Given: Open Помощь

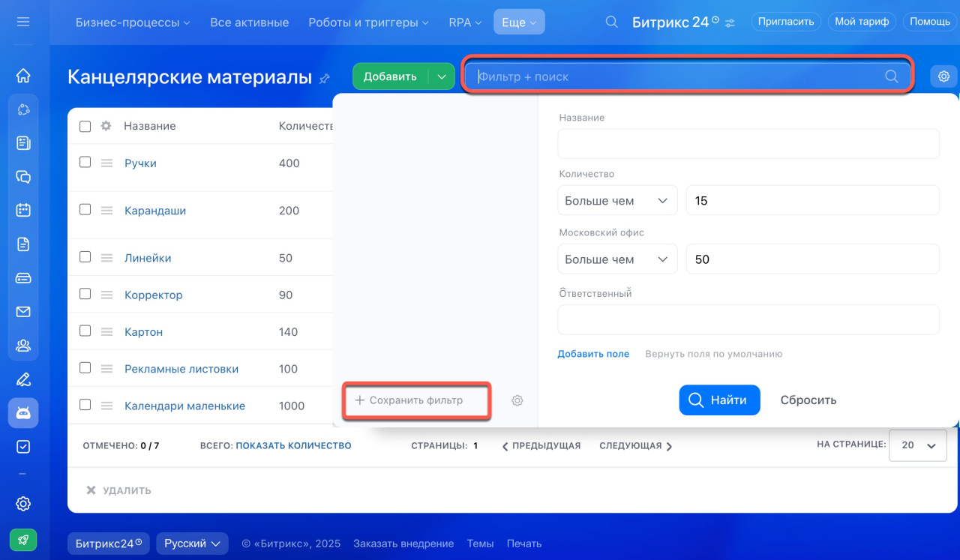Looking at the screenshot, I should (930, 22).
